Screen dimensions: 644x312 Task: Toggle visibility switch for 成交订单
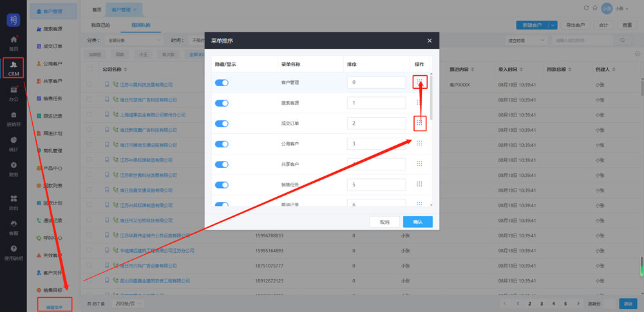[x=222, y=124]
